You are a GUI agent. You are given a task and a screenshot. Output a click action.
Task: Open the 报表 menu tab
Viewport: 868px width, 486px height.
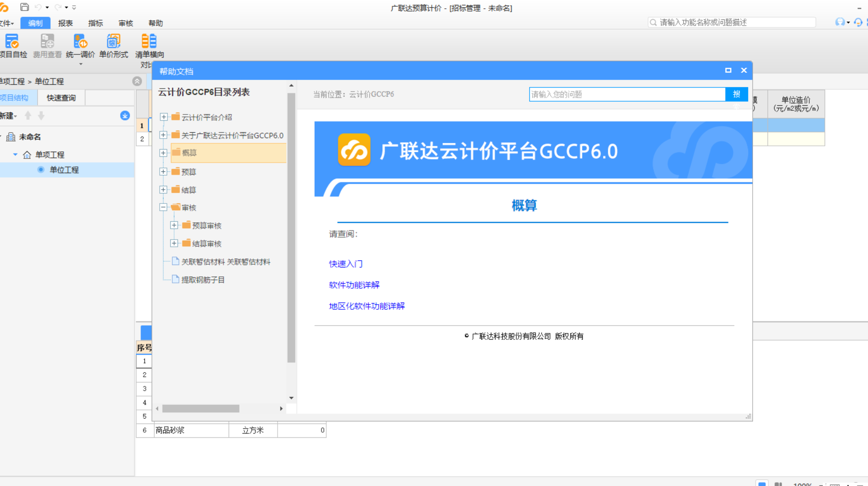pos(65,23)
